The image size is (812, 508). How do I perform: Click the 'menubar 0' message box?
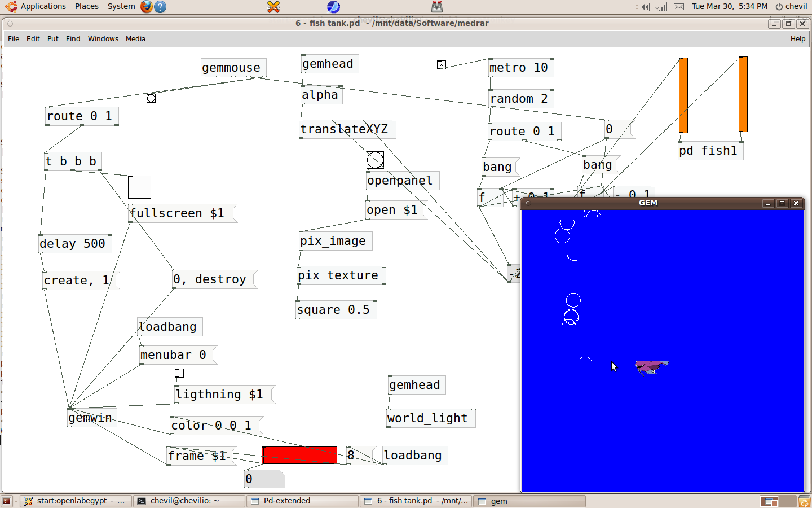tap(178, 355)
